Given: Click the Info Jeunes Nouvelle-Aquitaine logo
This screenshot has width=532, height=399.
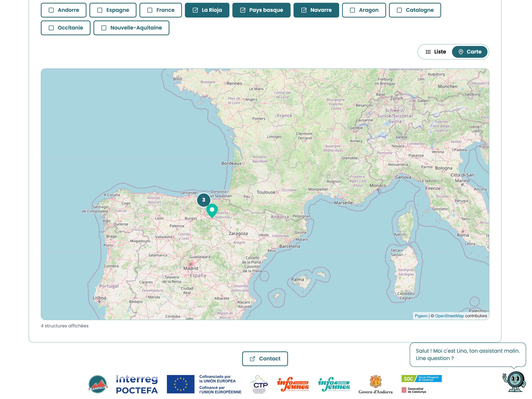Looking at the screenshot, I should pos(293,384).
